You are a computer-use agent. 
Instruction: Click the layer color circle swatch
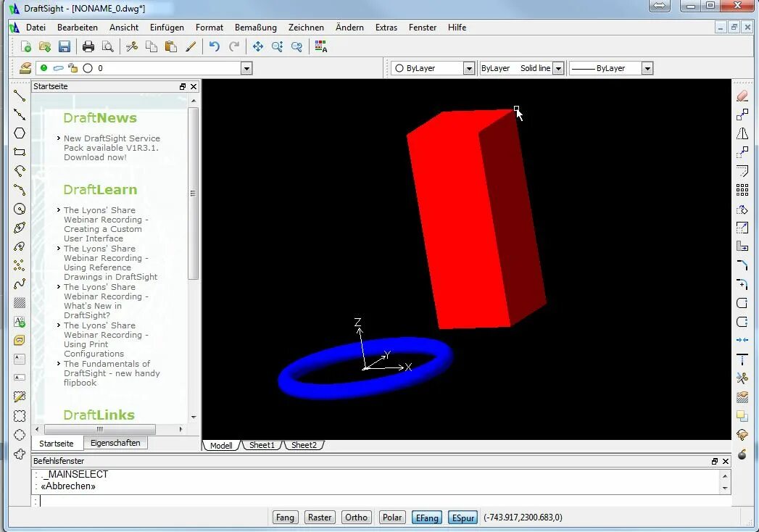point(88,68)
